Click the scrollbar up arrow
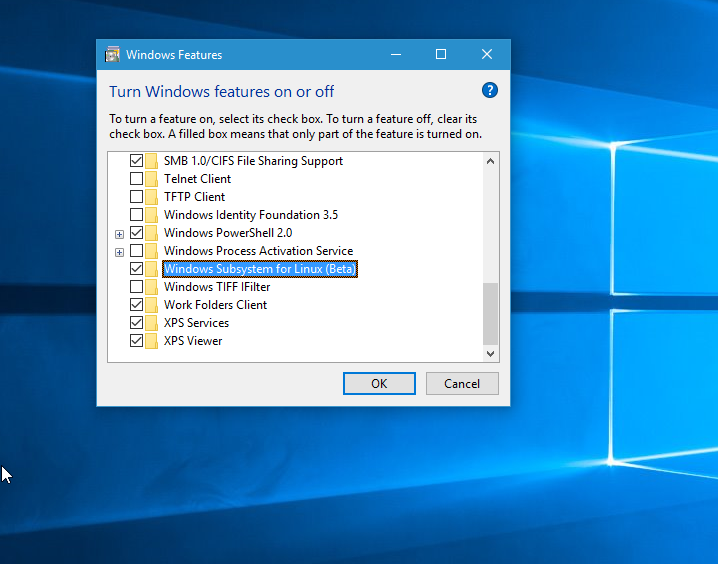This screenshot has height=564, width=718. coord(490,161)
